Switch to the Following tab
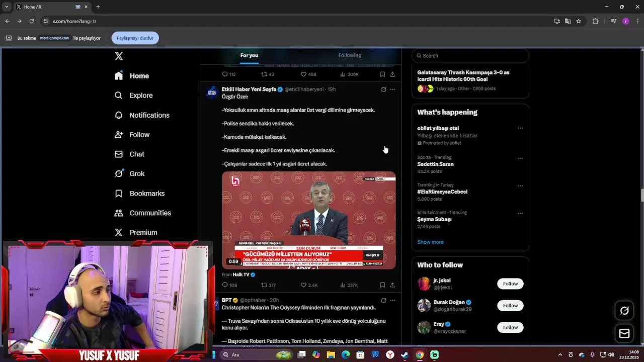 click(x=350, y=55)
